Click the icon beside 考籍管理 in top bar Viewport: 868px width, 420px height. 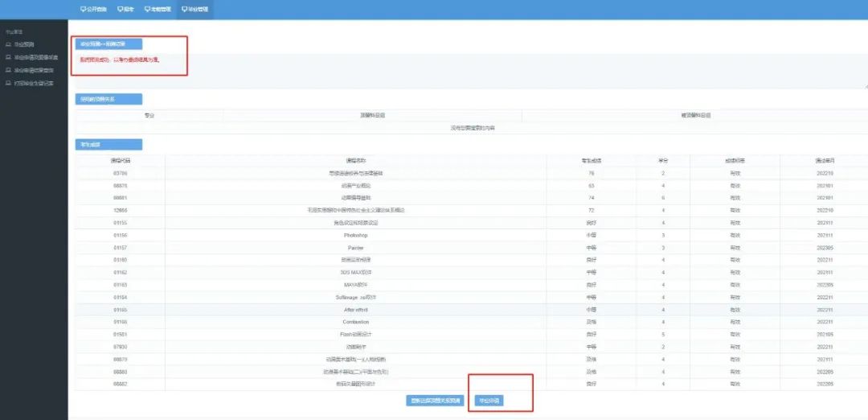(x=148, y=10)
